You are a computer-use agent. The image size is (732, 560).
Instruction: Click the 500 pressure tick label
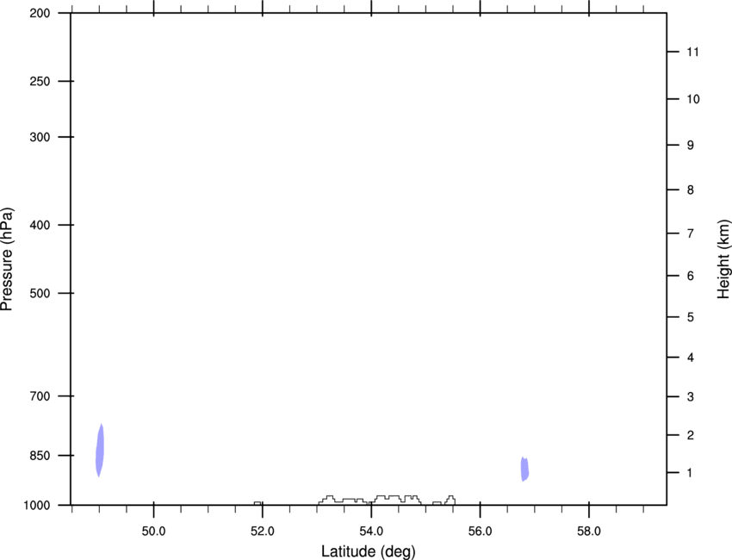click(40, 293)
